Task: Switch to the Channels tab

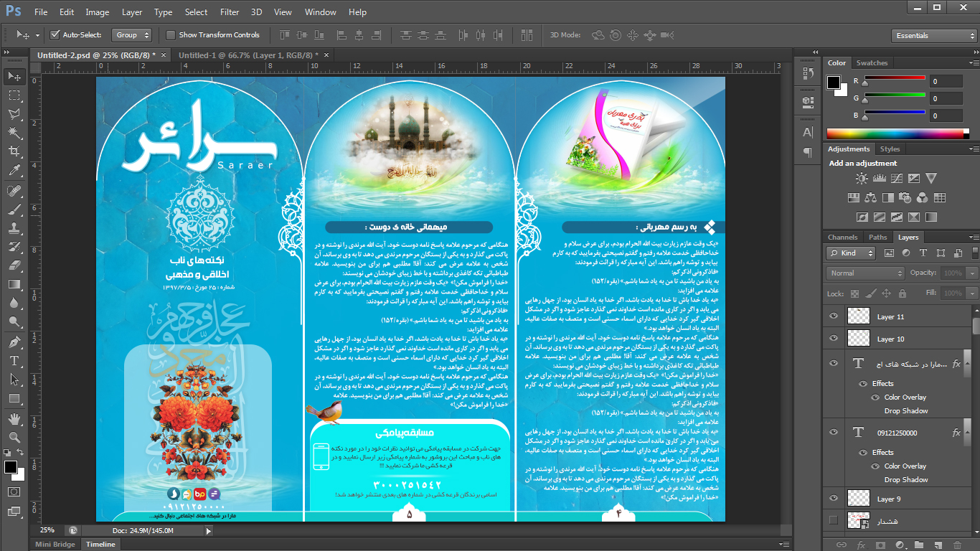Action: 842,237
